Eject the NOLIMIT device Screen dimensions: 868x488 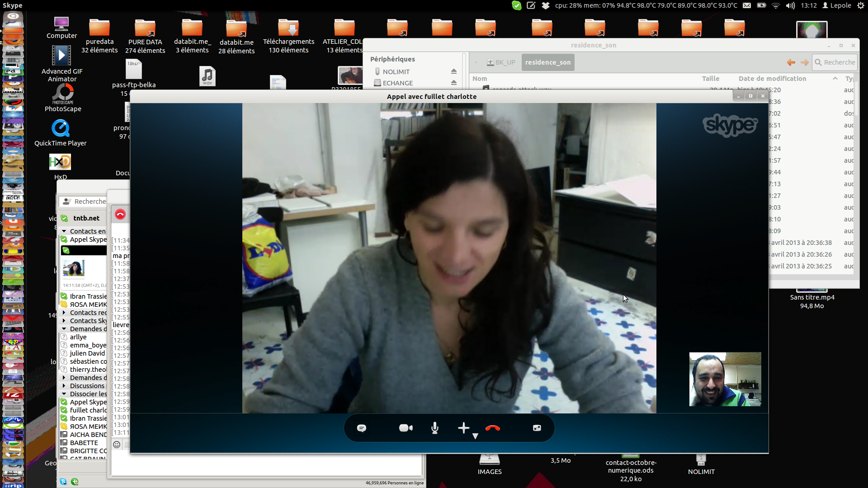453,71
